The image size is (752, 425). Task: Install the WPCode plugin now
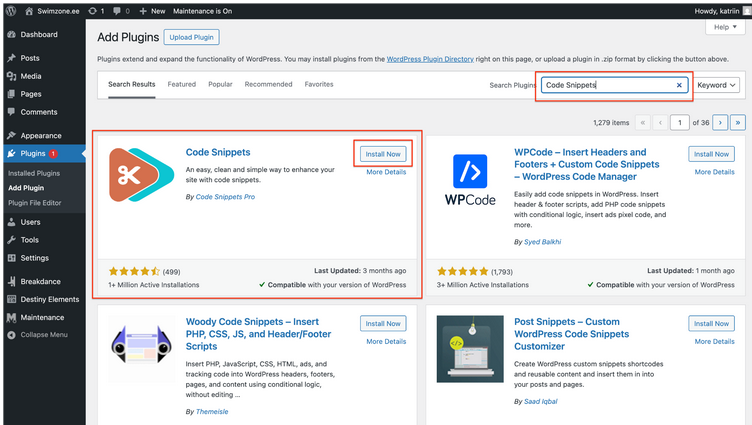[x=711, y=154]
